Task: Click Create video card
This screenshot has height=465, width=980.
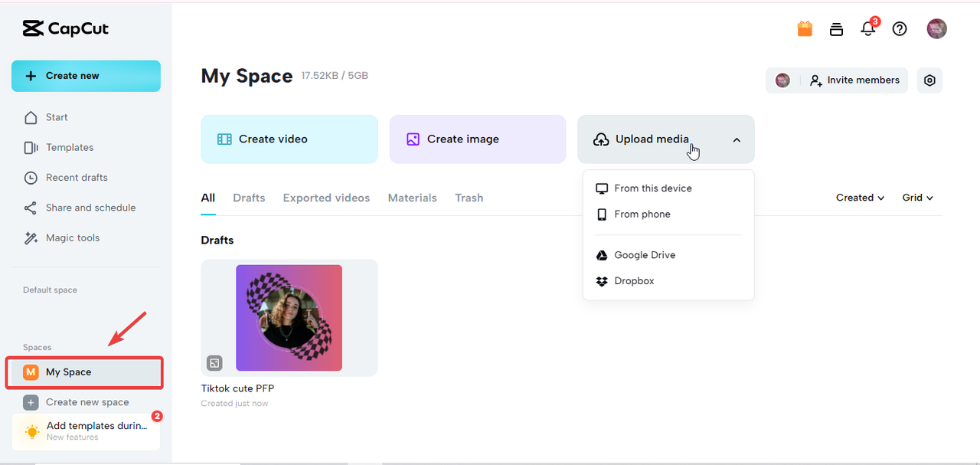Action: click(x=289, y=139)
